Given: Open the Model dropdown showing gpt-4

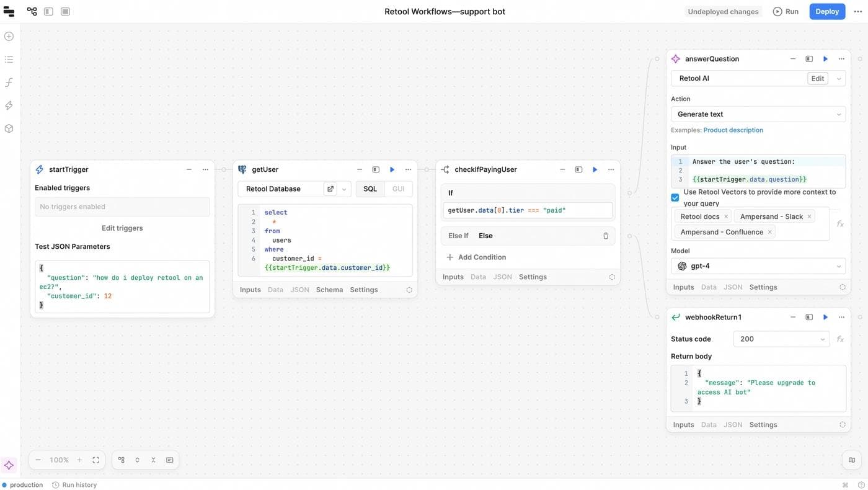Looking at the screenshot, I should click(758, 265).
